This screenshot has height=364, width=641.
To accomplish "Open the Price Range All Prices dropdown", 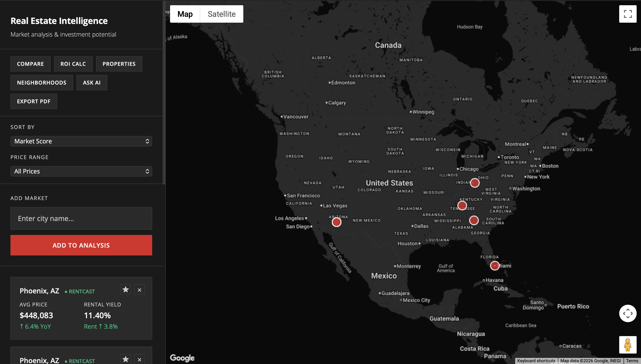I will click(x=81, y=171).
